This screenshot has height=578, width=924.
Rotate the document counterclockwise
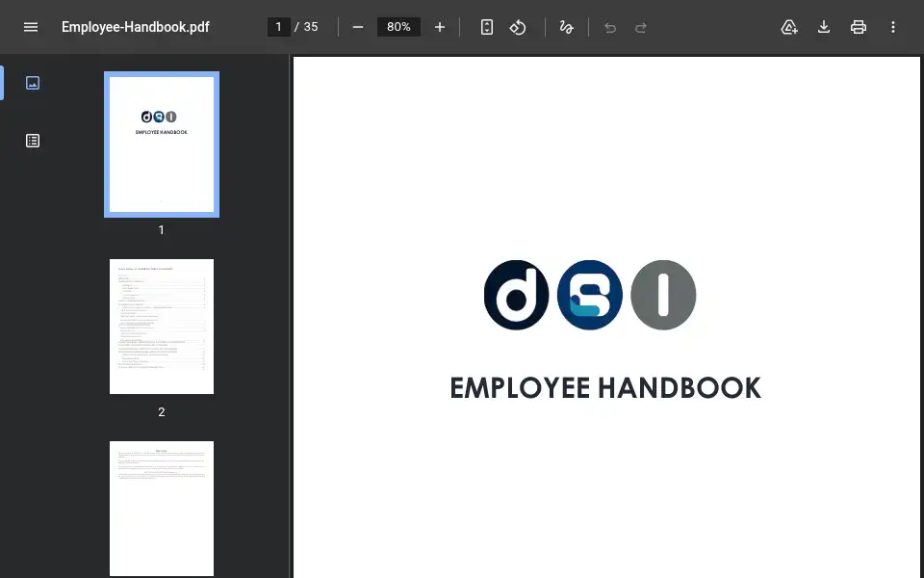click(518, 27)
